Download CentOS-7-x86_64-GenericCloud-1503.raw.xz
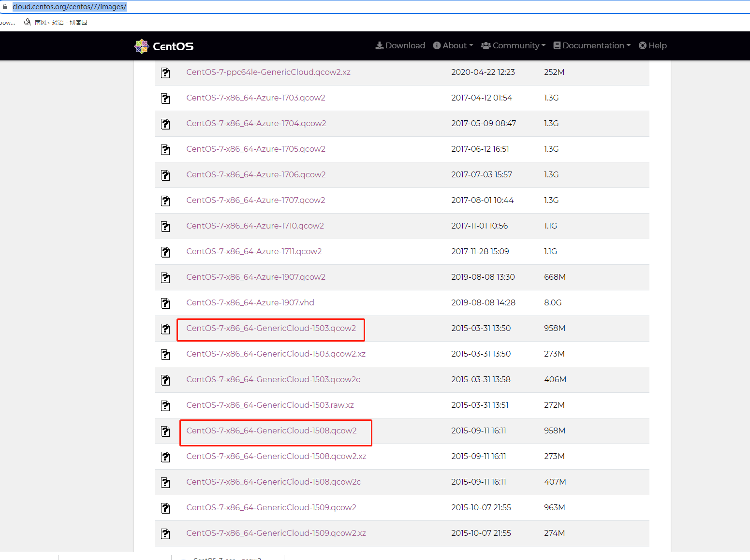The width and height of the screenshot is (750, 560). coord(270,405)
